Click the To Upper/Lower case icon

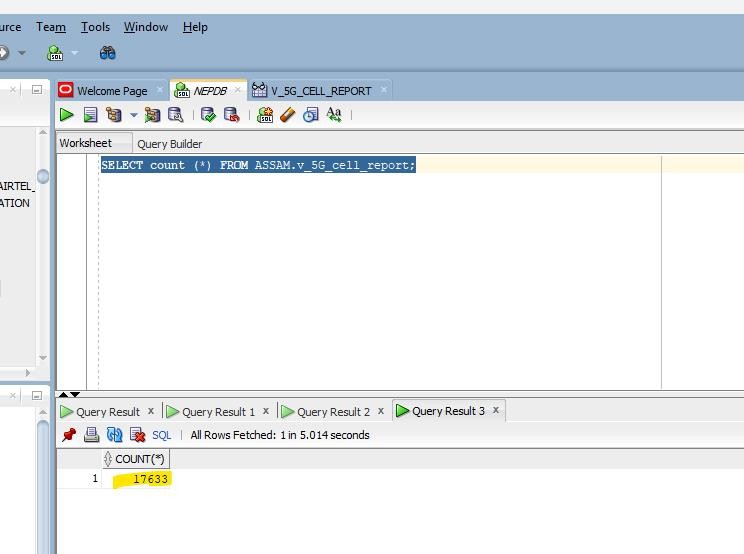pyautogui.click(x=334, y=115)
